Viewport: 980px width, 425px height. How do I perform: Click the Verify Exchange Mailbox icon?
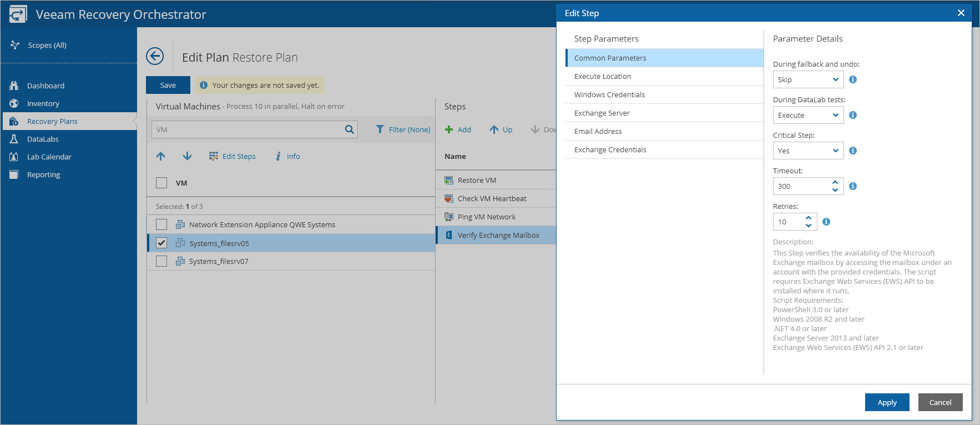click(449, 235)
